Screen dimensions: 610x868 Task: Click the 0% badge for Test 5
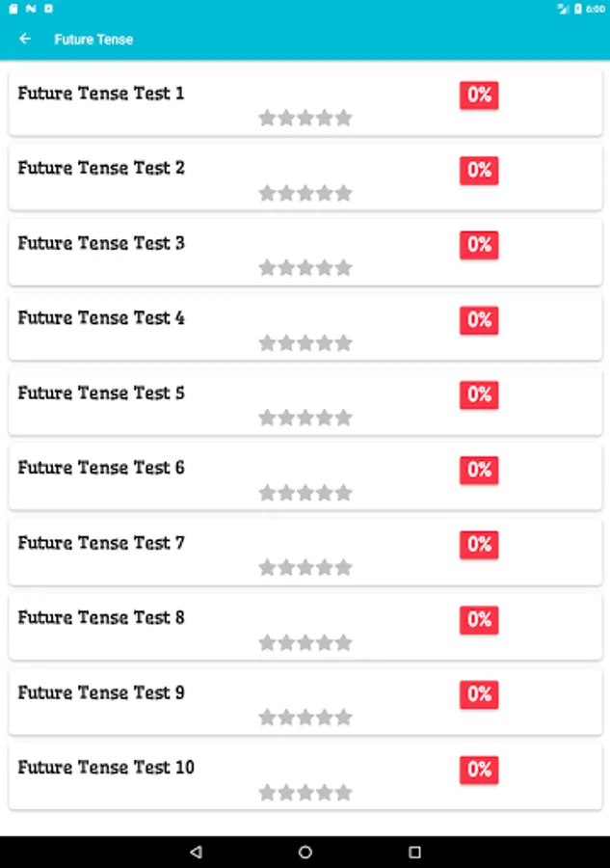click(x=479, y=394)
